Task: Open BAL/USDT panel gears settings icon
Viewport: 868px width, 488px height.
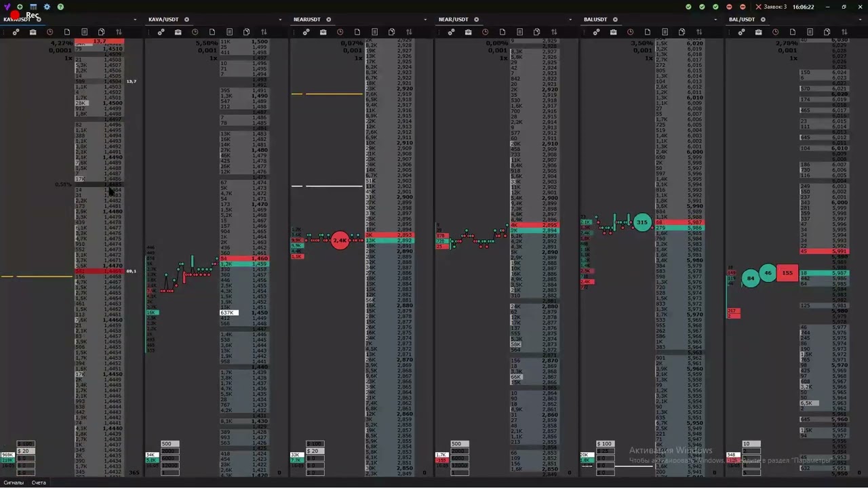Action: [x=741, y=32]
